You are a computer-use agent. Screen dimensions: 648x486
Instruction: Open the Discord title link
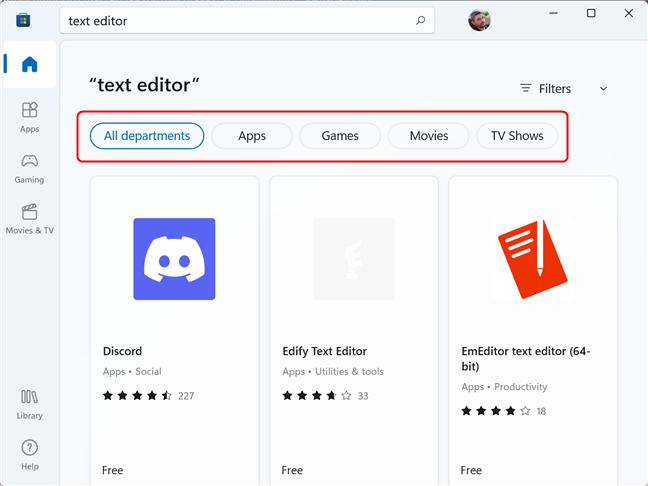tap(122, 351)
